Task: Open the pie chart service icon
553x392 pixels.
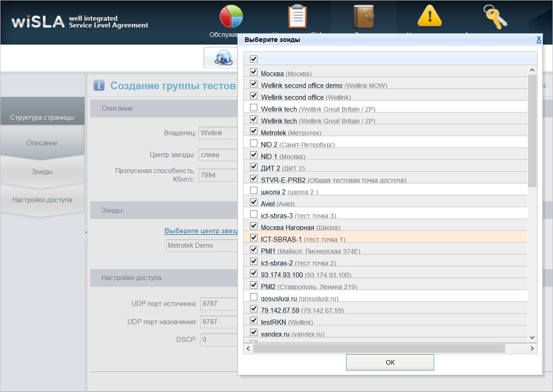Action: tap(231, 17)
